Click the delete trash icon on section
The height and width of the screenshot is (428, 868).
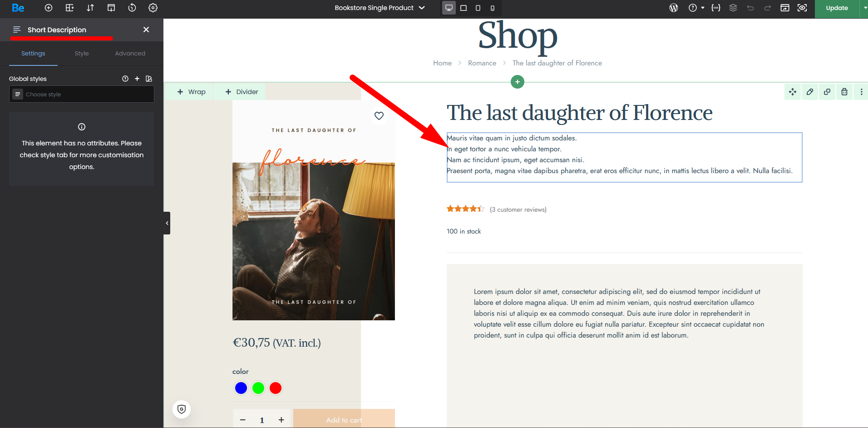click(844, 92)
